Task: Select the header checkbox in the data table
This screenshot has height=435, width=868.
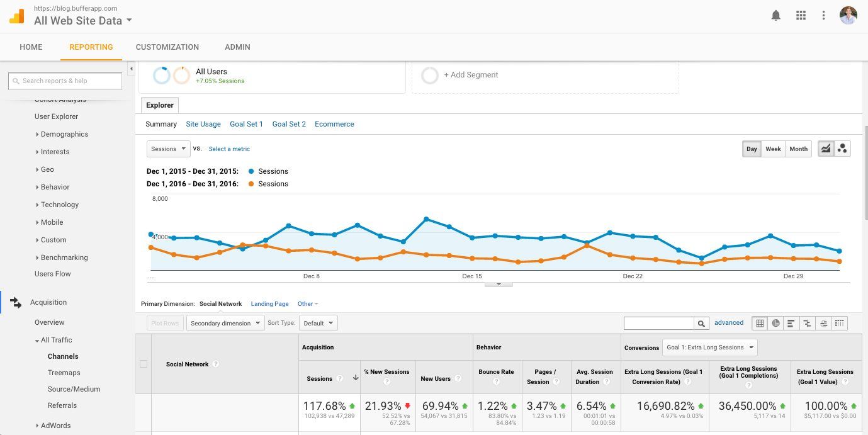Action: point(144,363)
